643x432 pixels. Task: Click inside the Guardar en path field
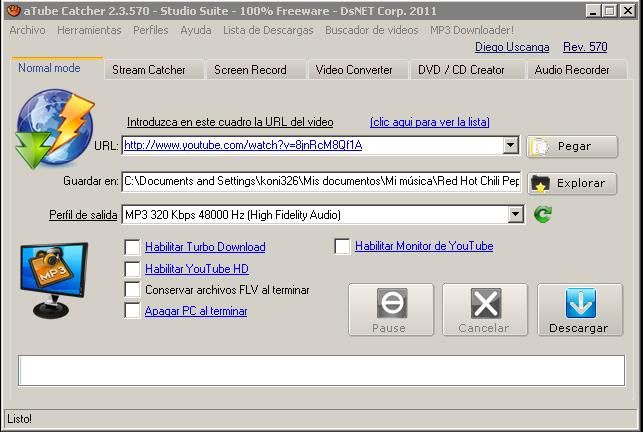(x=320, y=182)
